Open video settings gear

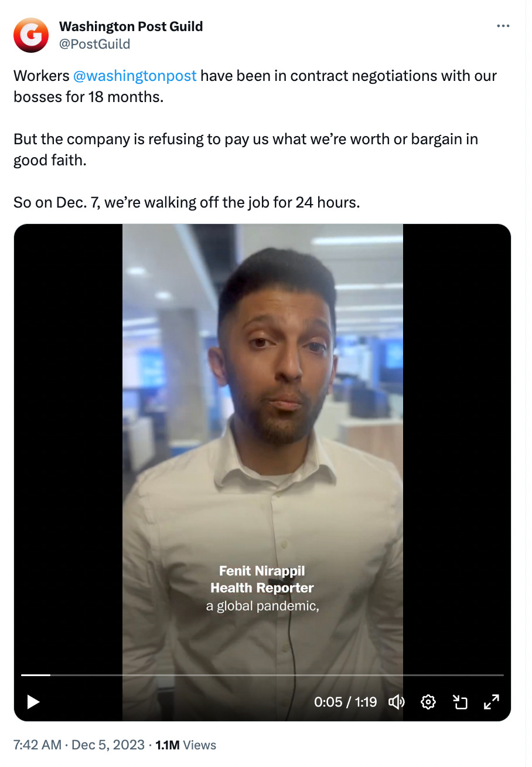428,701
